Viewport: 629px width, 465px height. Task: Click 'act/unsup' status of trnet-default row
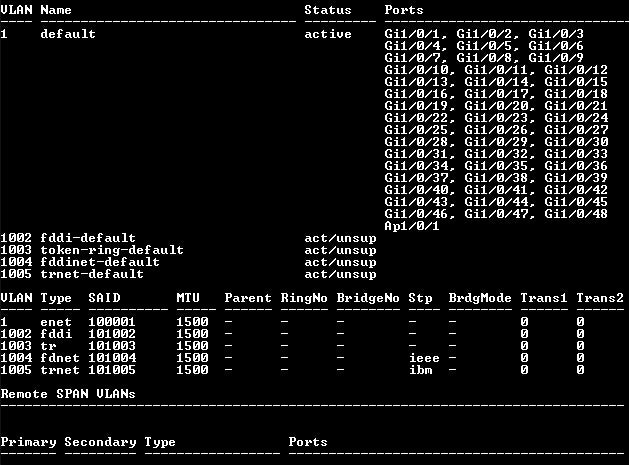pyautogui.click(x=340, y=275)
